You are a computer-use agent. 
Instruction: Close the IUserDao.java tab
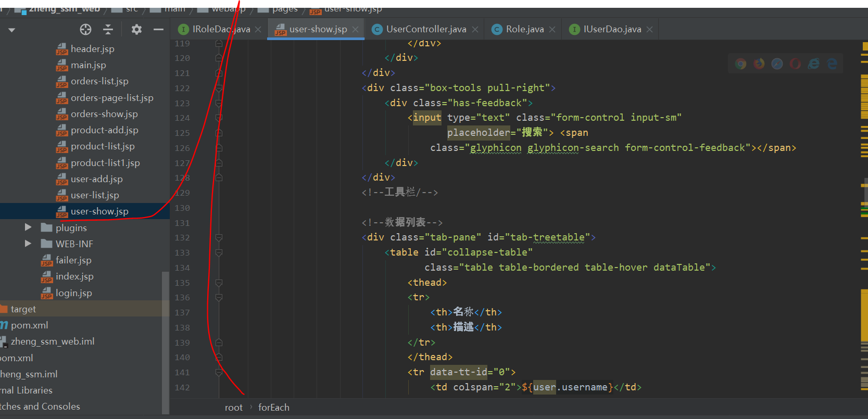649,30
